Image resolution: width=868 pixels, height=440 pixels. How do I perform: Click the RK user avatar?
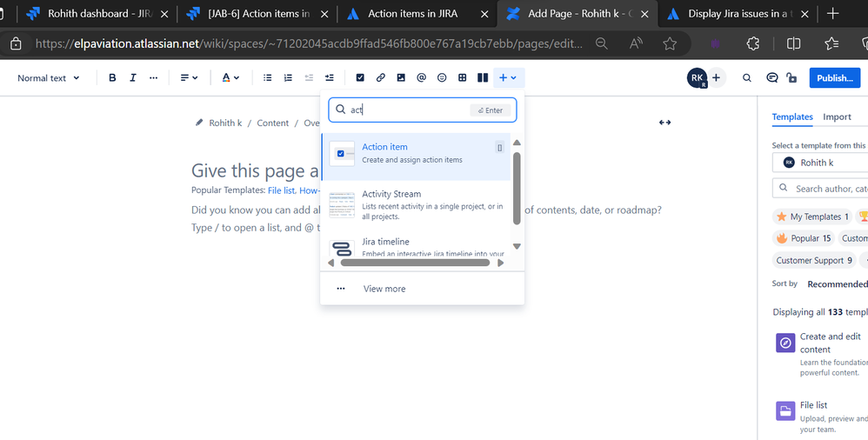tap(697, 78)
